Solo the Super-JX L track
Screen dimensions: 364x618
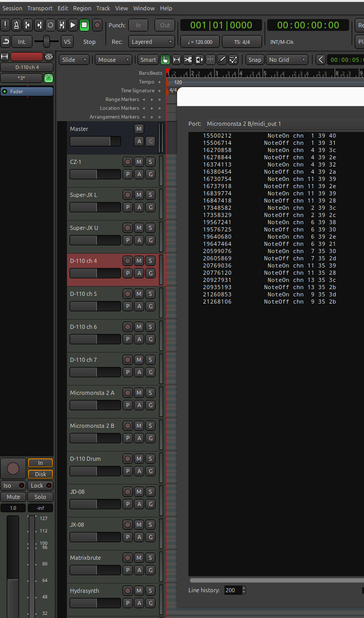tap(150, 195)
